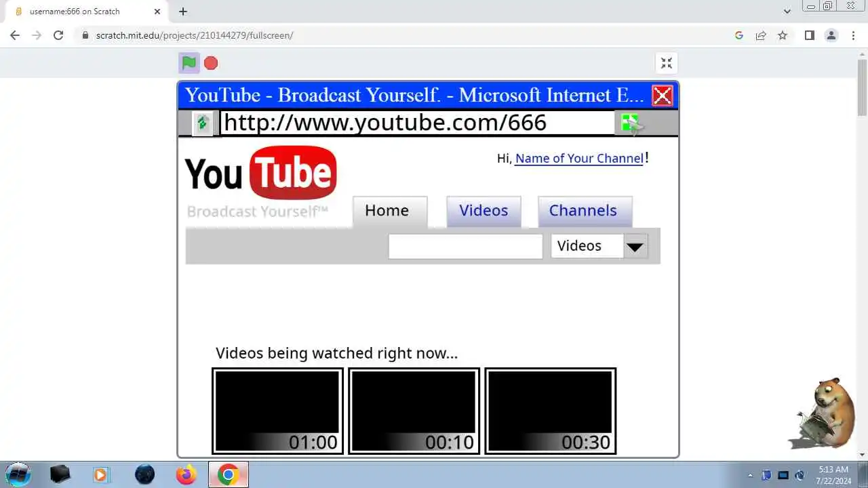Open the video thumbnail lasting 00:10

414,411
